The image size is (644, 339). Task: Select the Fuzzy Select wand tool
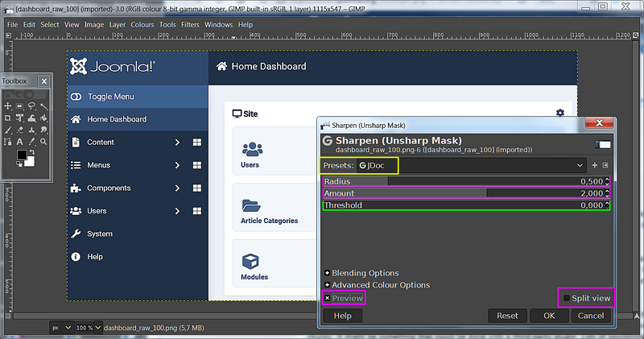43,106
